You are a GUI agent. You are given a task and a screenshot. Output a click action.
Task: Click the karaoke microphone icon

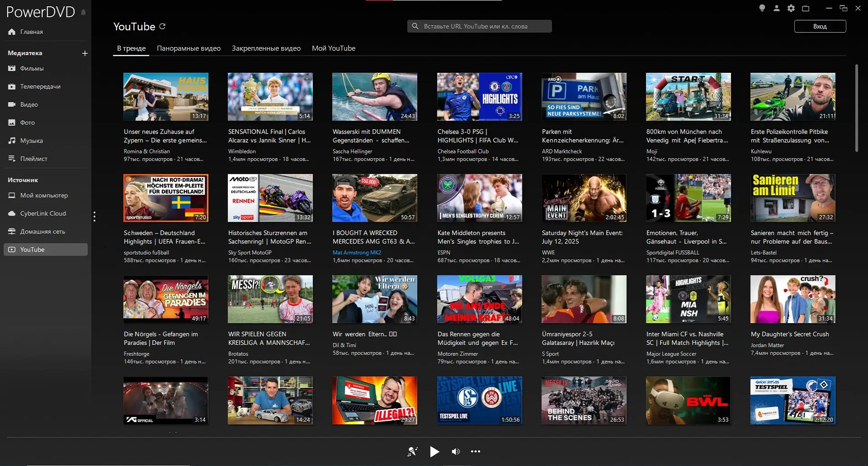[412, 452]
